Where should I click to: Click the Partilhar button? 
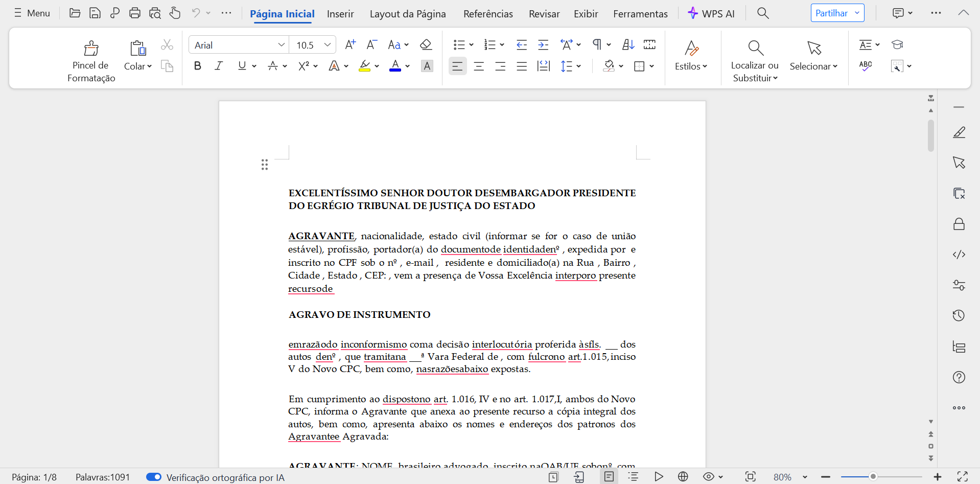[837, 13]
